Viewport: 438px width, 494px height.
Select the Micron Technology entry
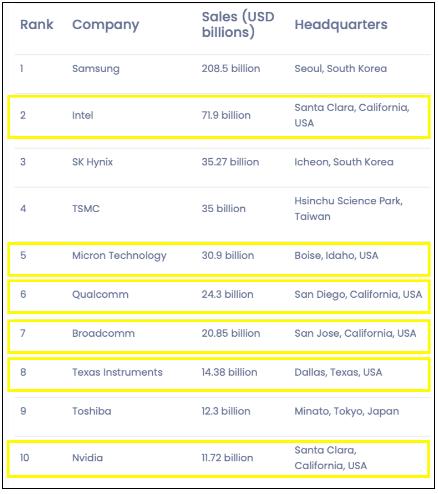pos(119,256)
